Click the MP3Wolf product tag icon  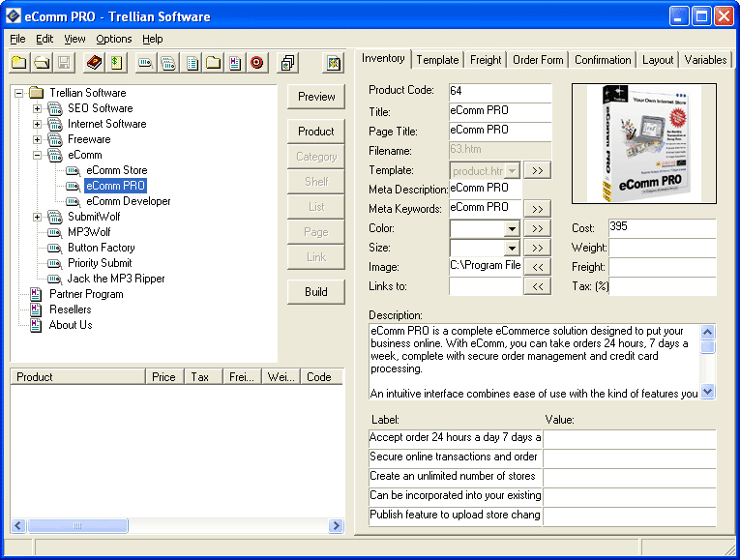click(55, 232)
